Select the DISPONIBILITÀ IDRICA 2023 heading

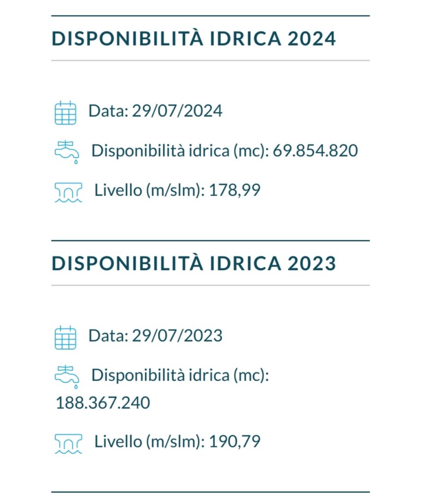(x=194, y=263)
